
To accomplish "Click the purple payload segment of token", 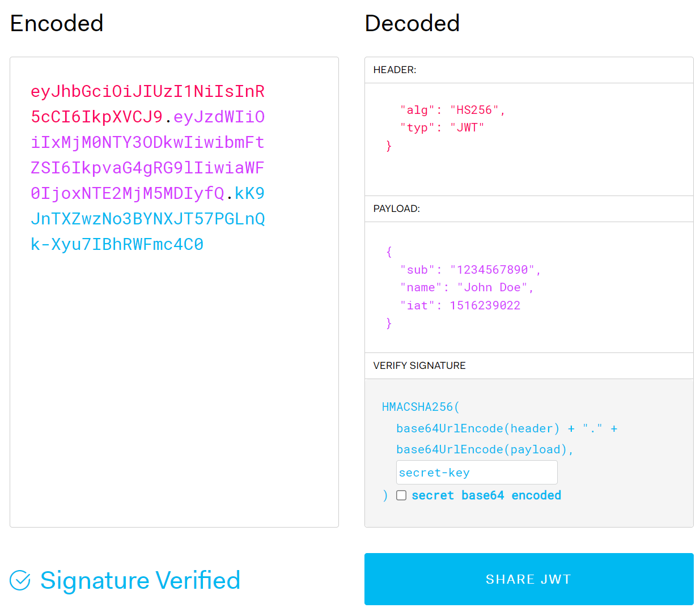I will tap(147, 155).
